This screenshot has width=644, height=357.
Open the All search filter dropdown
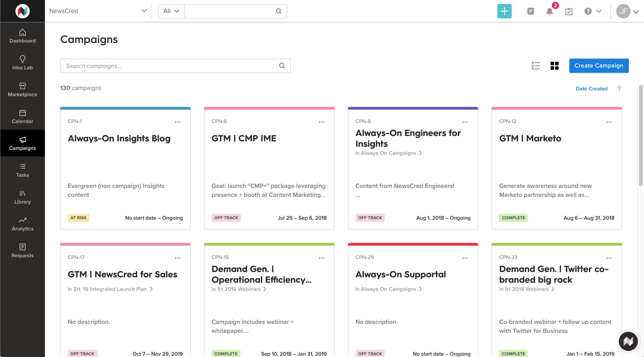[171, 11]
